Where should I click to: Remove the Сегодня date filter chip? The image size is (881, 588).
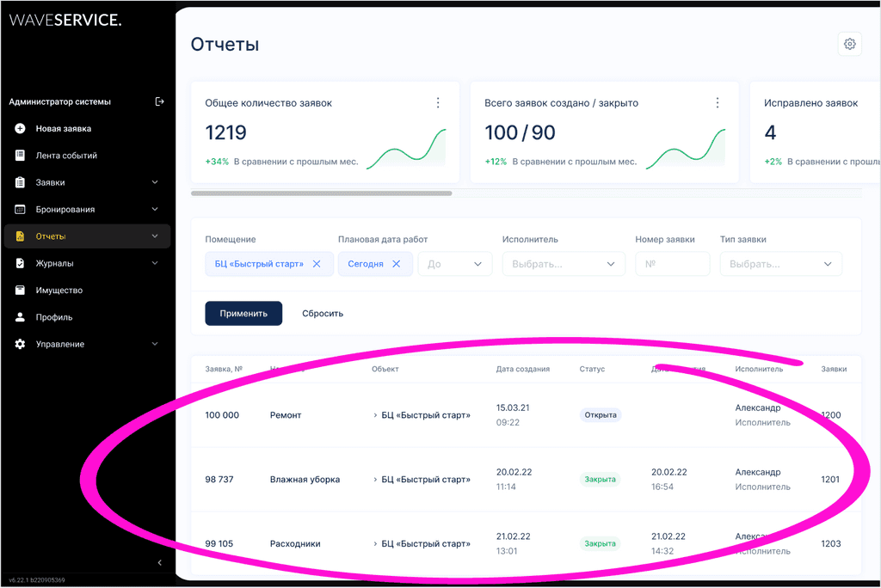(x=396, y=264)
